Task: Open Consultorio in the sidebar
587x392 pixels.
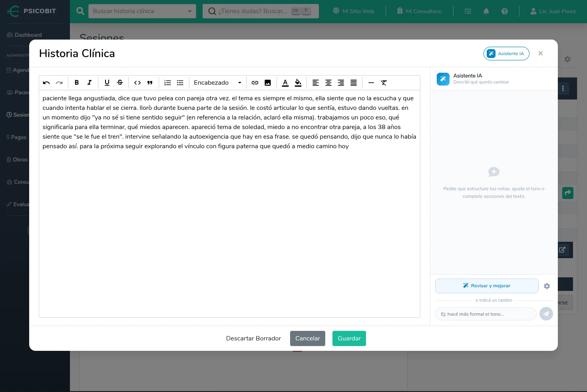Action: [18, 182]
